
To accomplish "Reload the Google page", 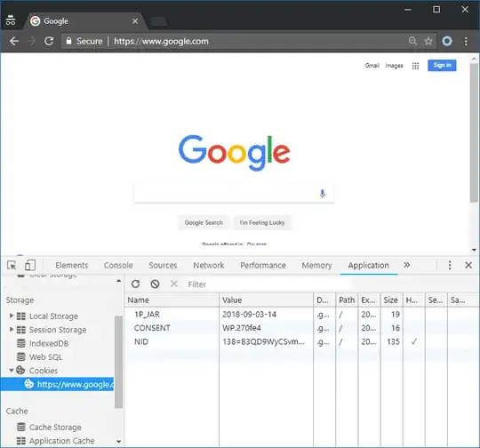I will (49, 41).
